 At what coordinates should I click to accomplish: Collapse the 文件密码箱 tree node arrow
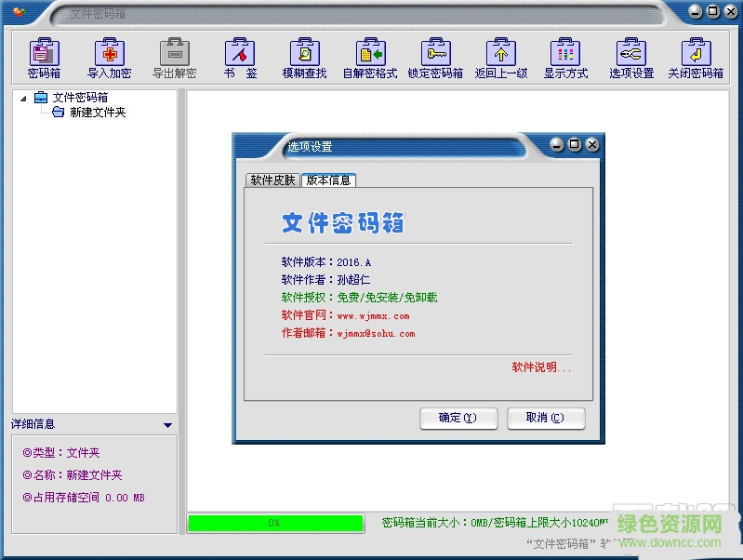[x=23, y=99]
